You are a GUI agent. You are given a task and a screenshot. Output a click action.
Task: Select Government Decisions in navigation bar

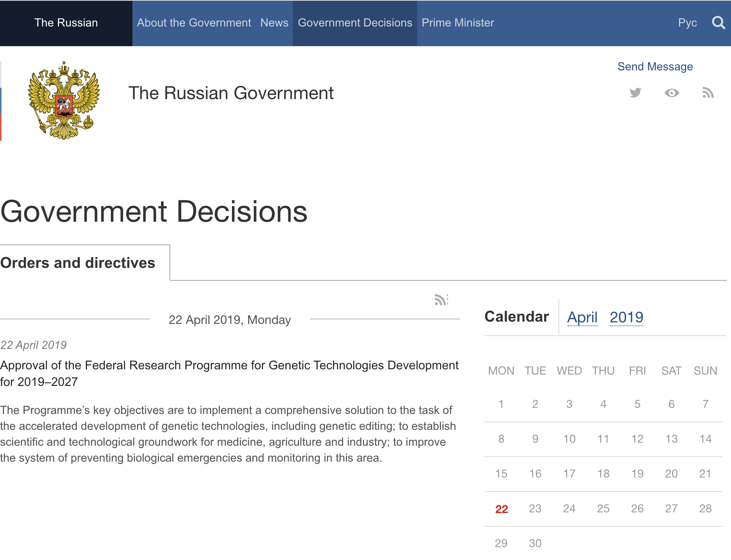(x=355, y=23)
